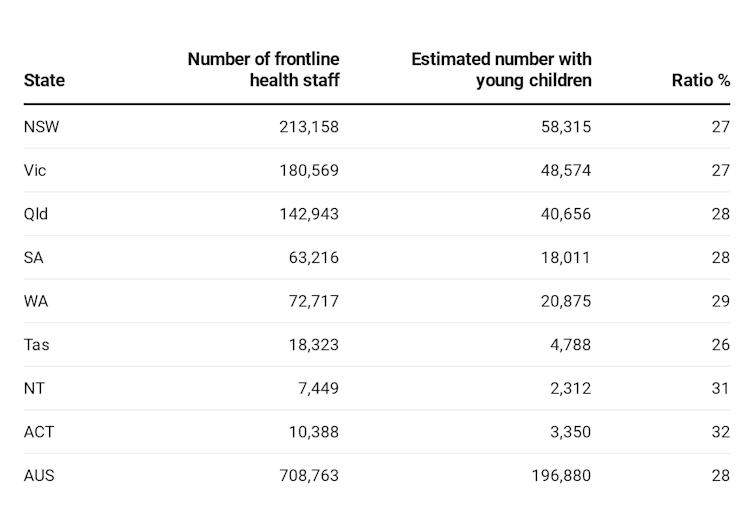This screenshot has height=520, width=754.
Task: Select the ACT row label
Action: coord(39,432)
